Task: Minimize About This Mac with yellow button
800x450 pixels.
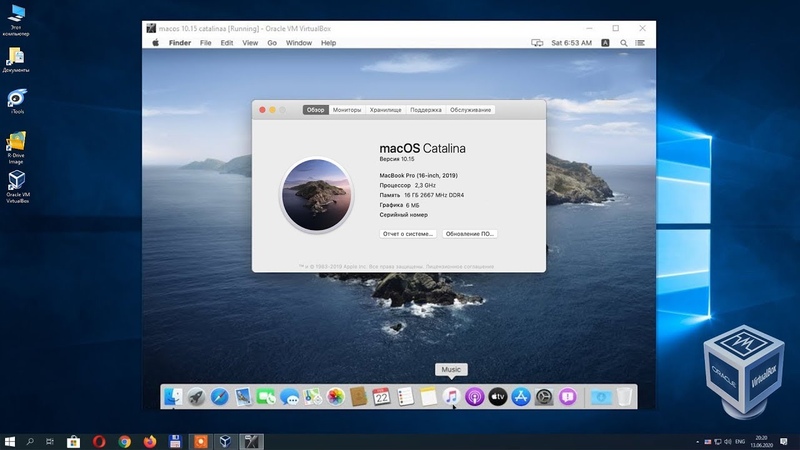Action: click(272, 110)
